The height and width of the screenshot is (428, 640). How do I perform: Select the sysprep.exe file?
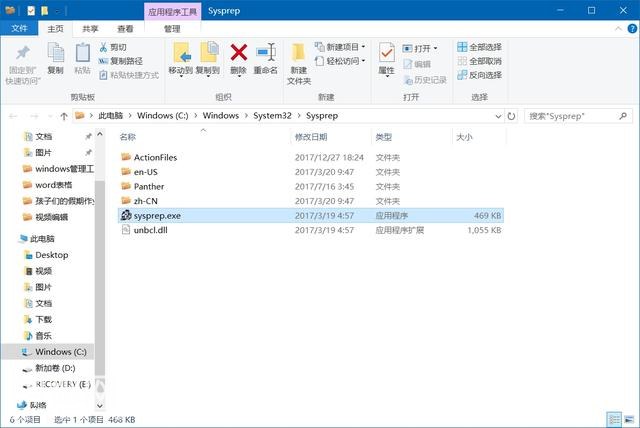311,215
